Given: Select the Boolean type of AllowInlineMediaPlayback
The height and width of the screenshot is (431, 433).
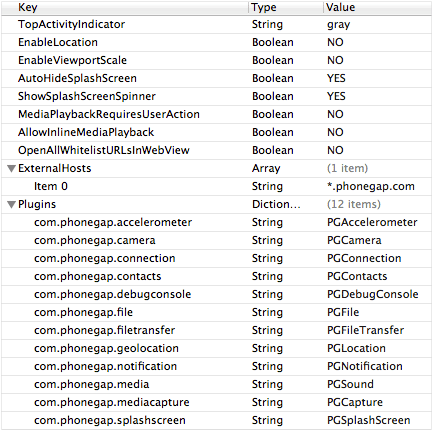Looking at the screenshot, I should click(273, 132).
